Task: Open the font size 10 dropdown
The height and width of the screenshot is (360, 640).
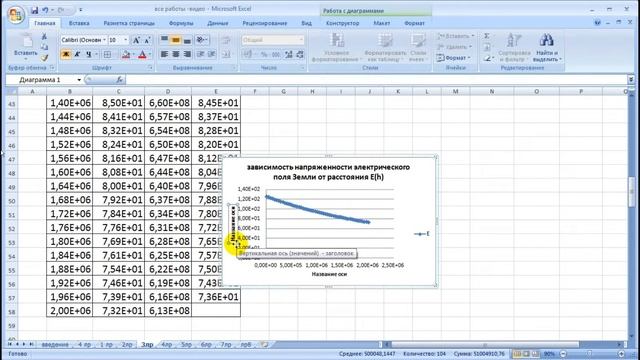Action: coord(125,40)
